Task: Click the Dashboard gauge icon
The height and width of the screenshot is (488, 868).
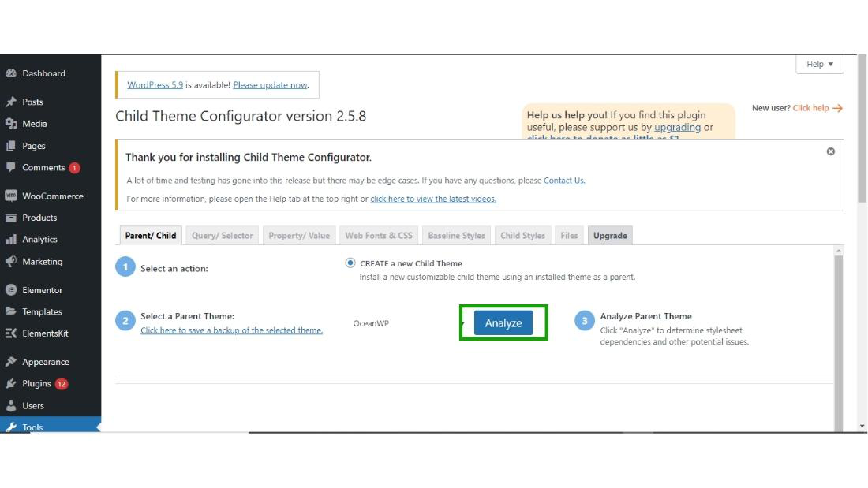Action: tap(11, 73)
